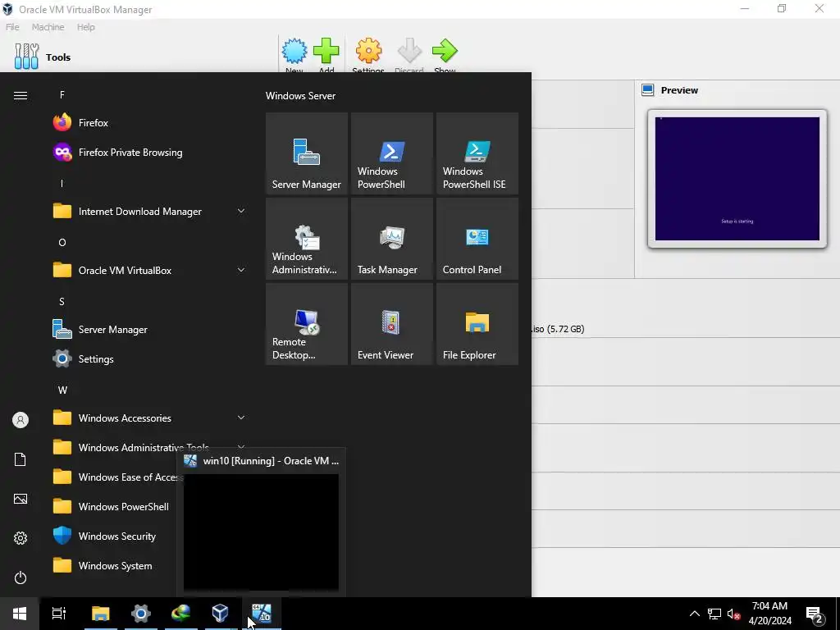Open the clock showing 7:04 AM
Viewport: 840px width, 630px height.
click(x=769, y=614)
